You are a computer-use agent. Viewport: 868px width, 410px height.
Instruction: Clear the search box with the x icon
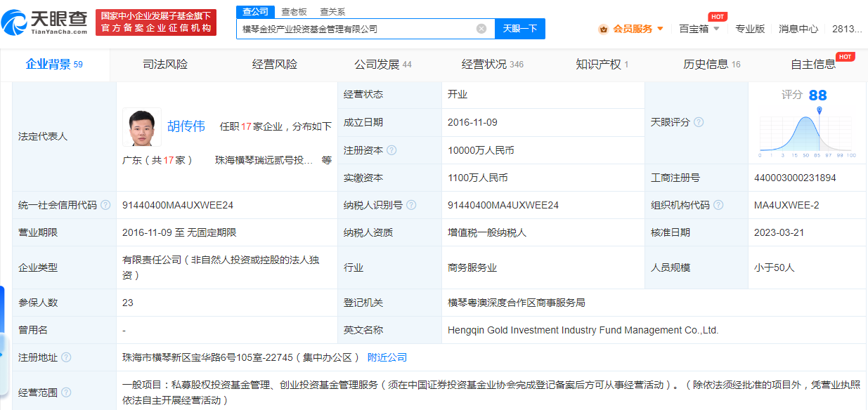coord(482,28)
